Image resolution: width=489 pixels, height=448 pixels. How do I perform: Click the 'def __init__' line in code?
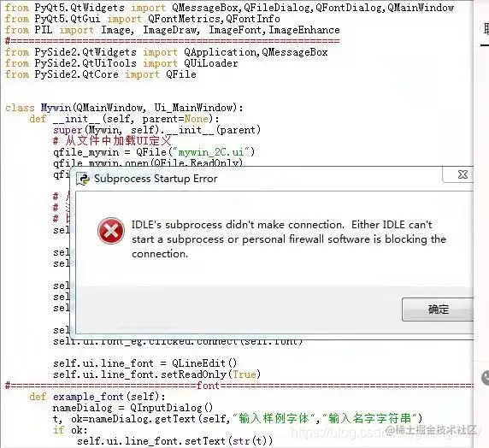[125, 119]
